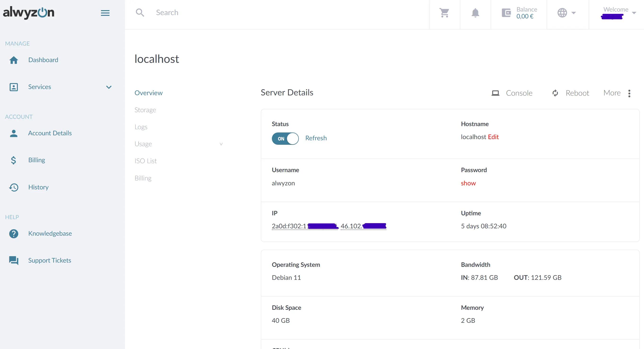
Task: Click Disk Space value 40 GB
Action: point(280,320)
